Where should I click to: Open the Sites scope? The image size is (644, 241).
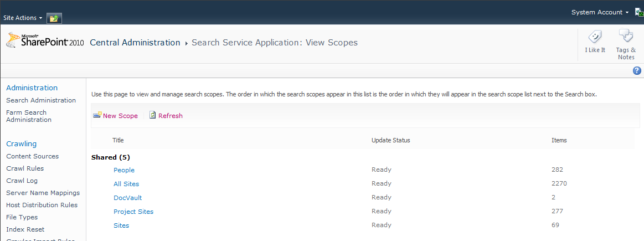(121, 225)
